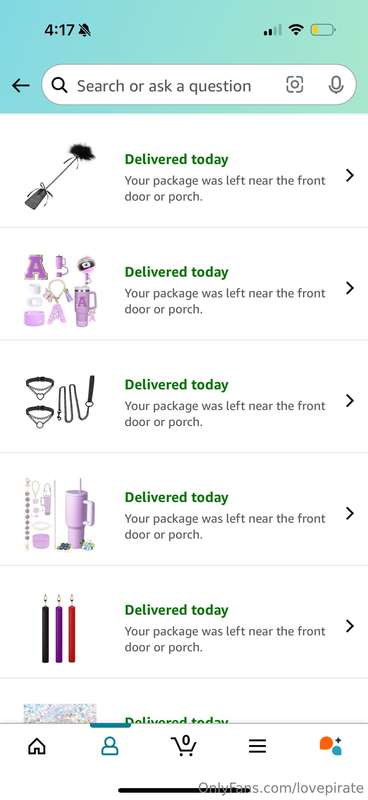This screenshot has width=368, height=800.
Task: Open the hamburger menu icon
Action: 257,746
